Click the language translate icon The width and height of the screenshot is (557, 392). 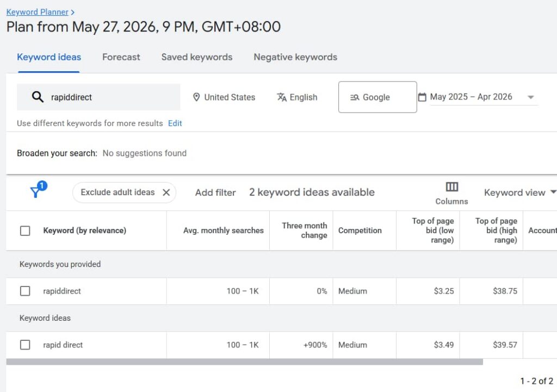click(282, 97)
